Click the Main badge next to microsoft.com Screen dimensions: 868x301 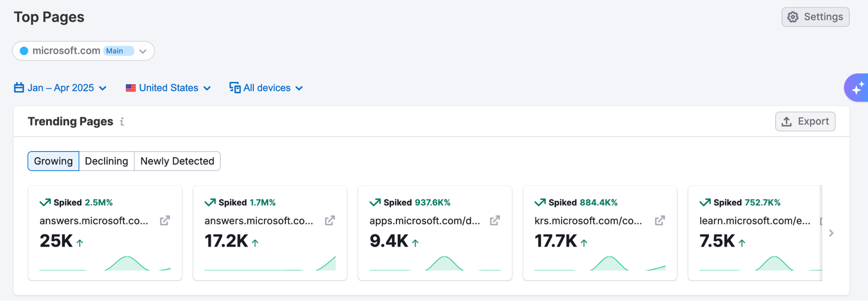coord(118,51)
